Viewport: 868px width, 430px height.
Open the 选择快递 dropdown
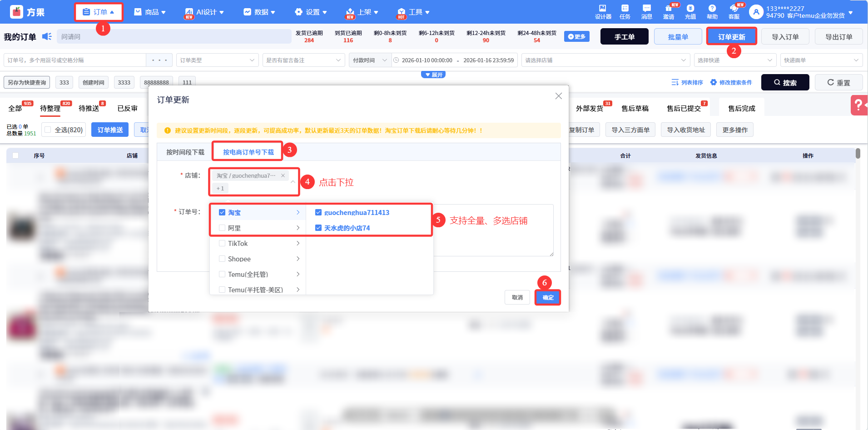[735, 60]
